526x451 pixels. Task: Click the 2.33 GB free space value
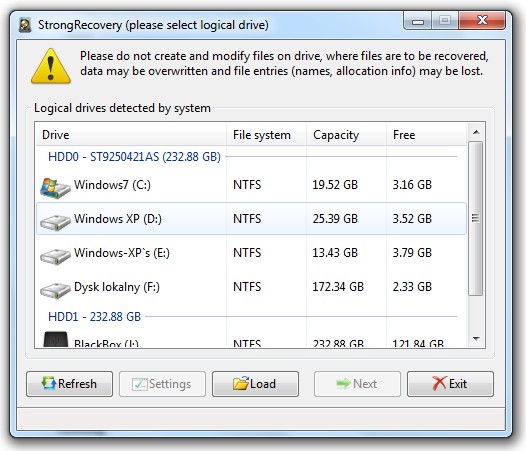(412, 287)
